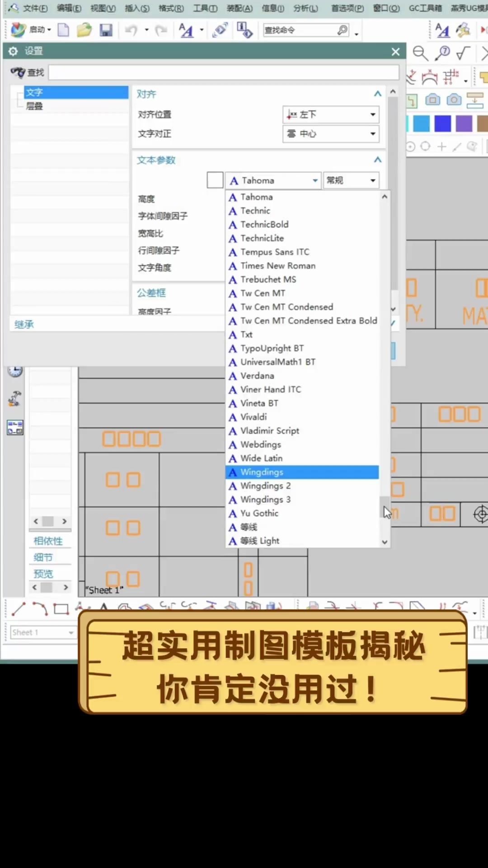
Task: Open the Sheet 1 dropdown
Action: (43, 632)
